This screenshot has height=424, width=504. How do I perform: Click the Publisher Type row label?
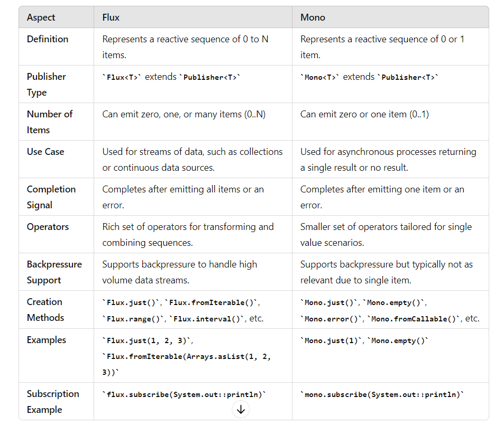point(47,85)
